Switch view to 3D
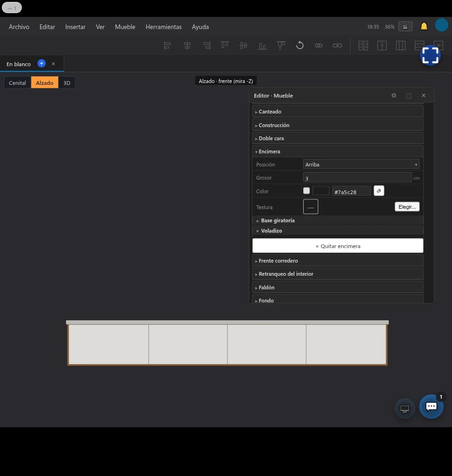The image size is (452, 476). pyautogui.click(x=67, y=83)
